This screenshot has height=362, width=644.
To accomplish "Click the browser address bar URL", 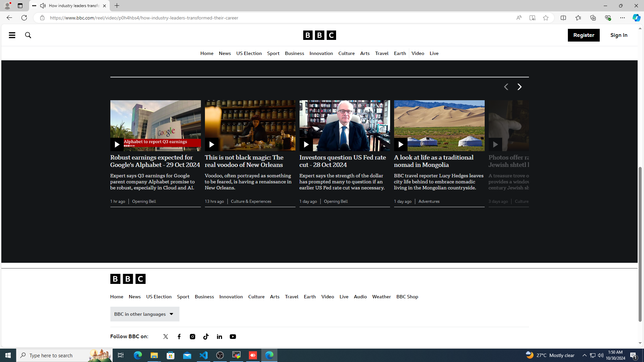I will coord(144,18).
